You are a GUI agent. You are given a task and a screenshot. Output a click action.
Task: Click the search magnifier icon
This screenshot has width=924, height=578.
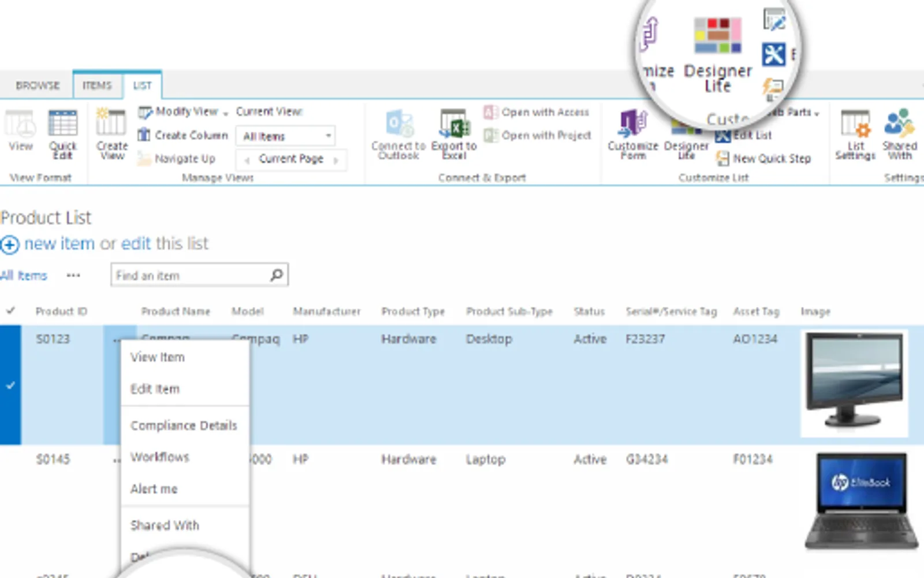pyautogui.click(x=277, y=275)
